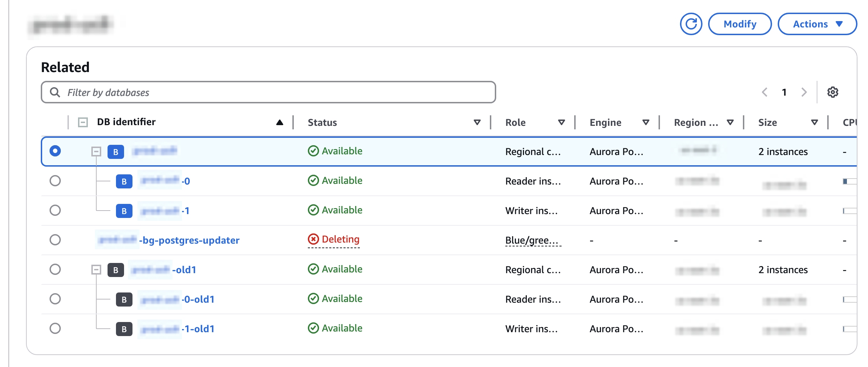Collapse all rows via the DB identifier header toggle
The width and height of the screenshot is (868, 367).
83,122
